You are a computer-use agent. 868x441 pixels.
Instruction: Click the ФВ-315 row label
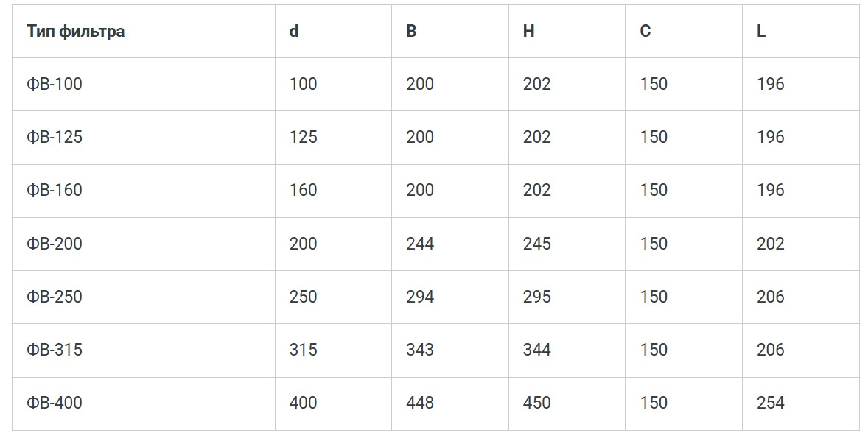click(55, 350)
